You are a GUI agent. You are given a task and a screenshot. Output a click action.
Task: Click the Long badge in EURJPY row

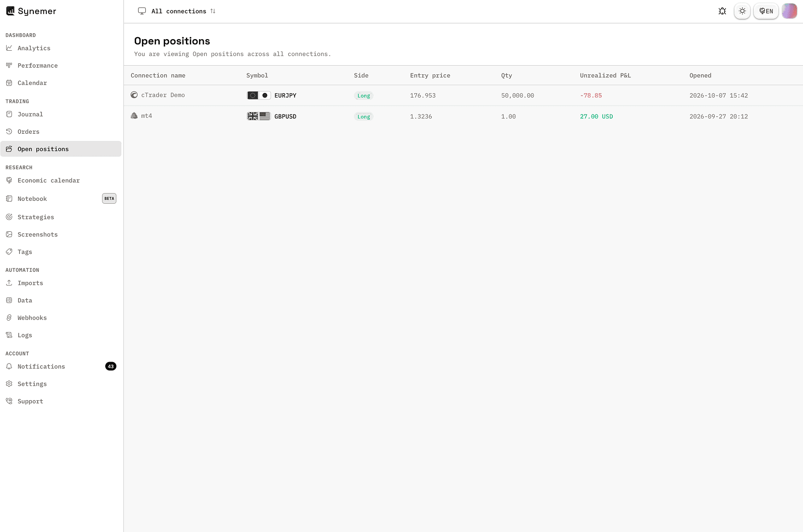(364, 96)
